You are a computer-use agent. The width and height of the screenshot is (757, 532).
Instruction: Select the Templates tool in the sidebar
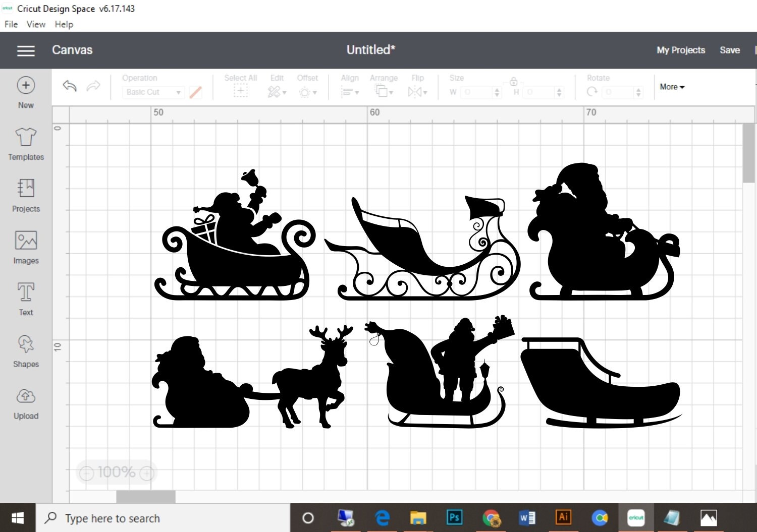pyautogui.click(x=26, y=145)
